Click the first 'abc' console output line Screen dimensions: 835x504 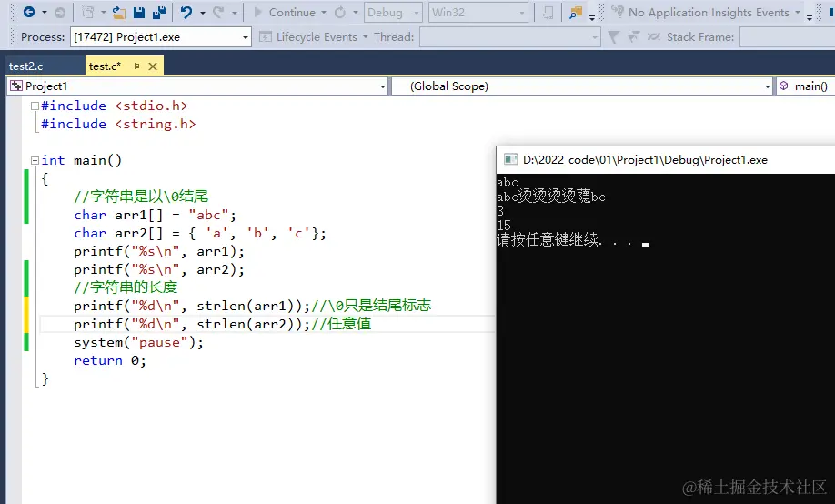click(x=508, y=182)
